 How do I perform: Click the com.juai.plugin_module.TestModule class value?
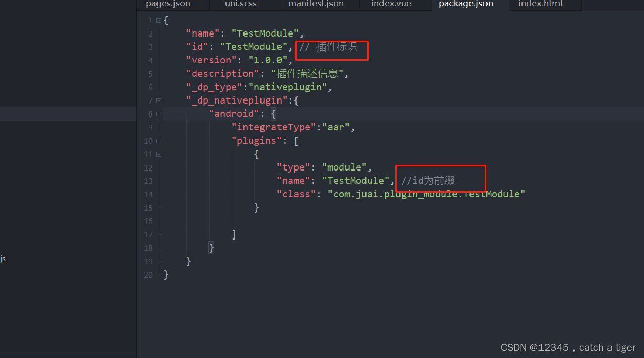(x=426, y=194)
